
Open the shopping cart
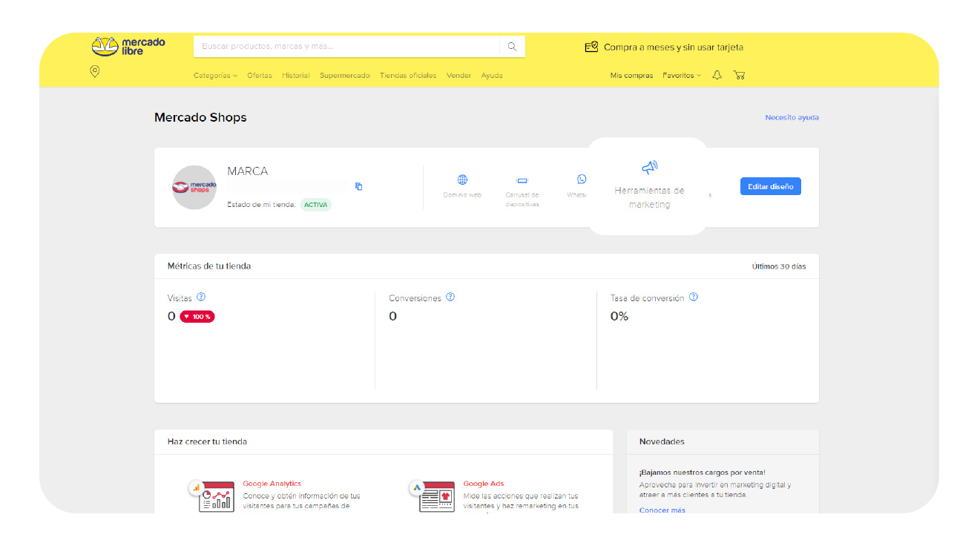coord(739,75)
